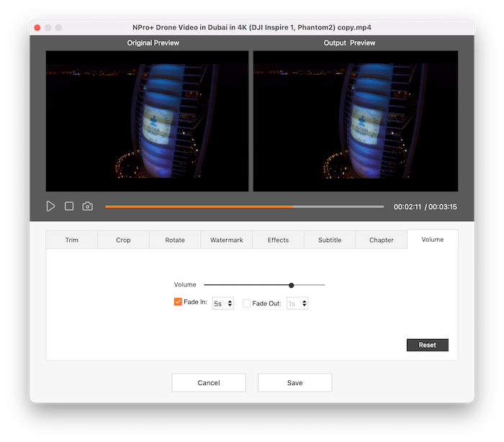This screenshot has width=504, height=442.
Task: Uncheck the Fade In option
Action: pos(178,302)
